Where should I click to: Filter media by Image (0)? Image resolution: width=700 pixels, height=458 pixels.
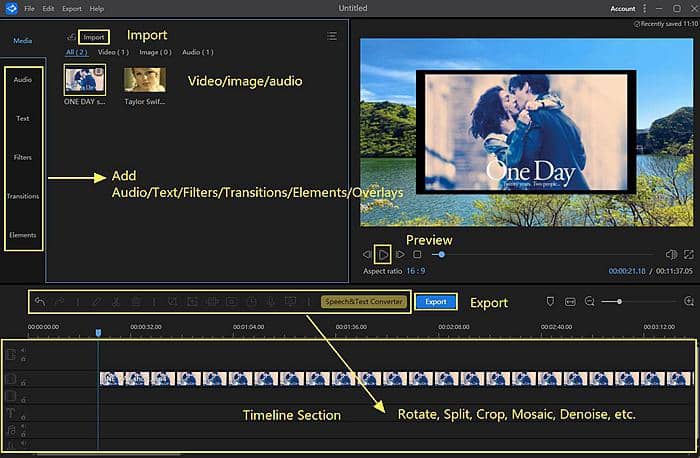tap(155, 52)
